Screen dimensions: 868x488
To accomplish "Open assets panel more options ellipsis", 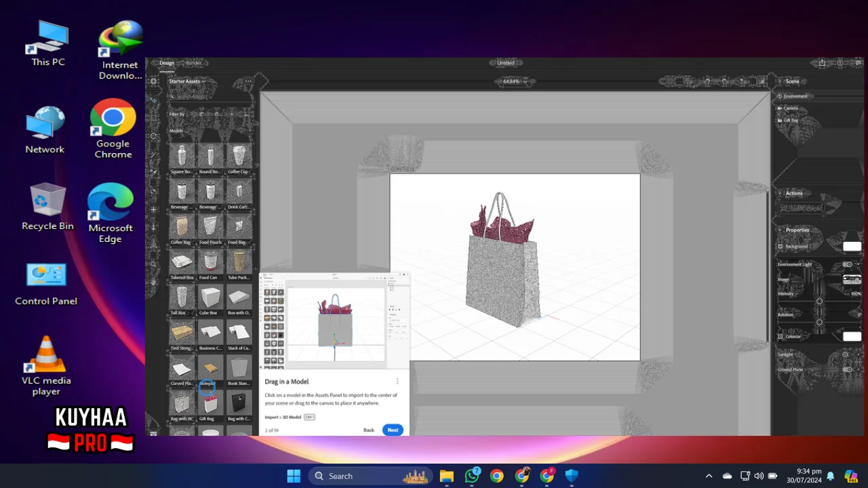I will (x=248, y=81).
